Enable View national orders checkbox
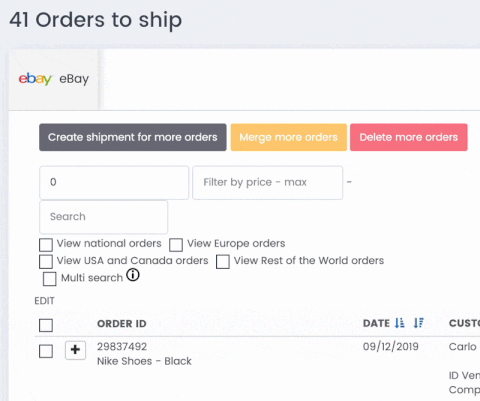This screenshot has height=401, width=480. click(46, 244)
